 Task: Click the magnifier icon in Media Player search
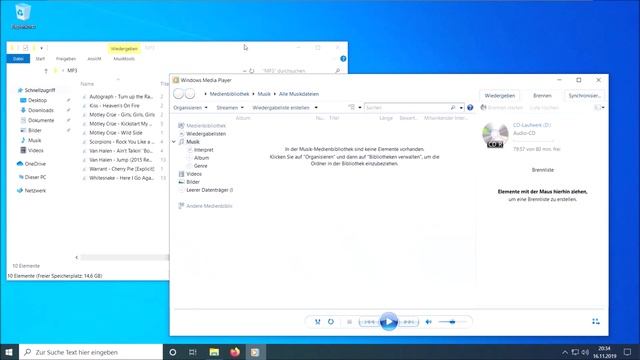tap(453, 107)
